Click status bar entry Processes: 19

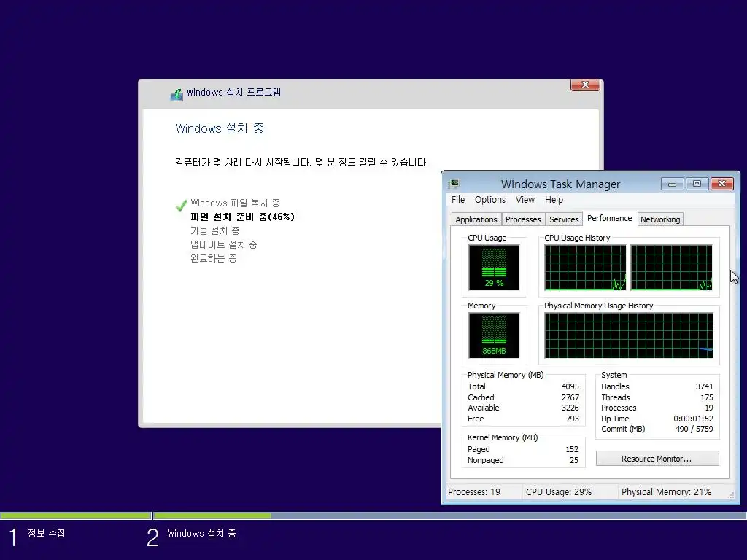point(474,492)
